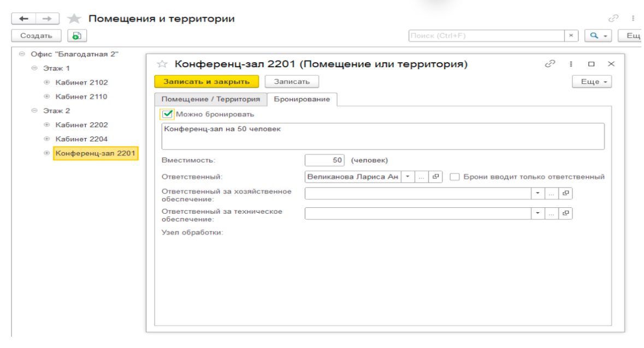
Task: Close the Конференц-зал 2201 dialog
Action: coord(611,64)
